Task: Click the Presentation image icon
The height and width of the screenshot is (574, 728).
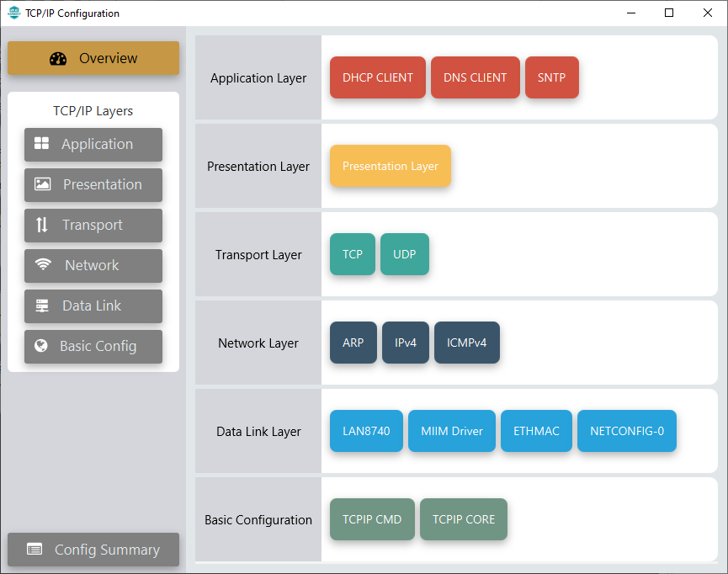Action: point(42,184)
